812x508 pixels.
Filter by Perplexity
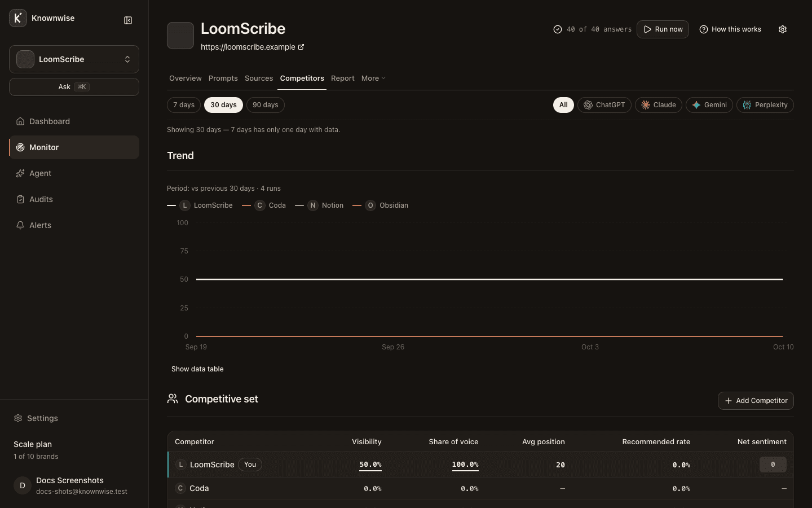point(765,105)
